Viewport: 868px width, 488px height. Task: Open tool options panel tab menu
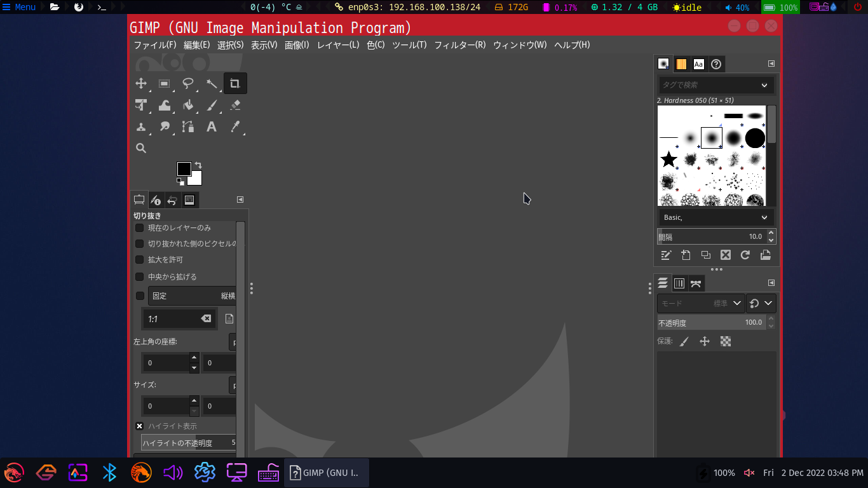point(240,200)
